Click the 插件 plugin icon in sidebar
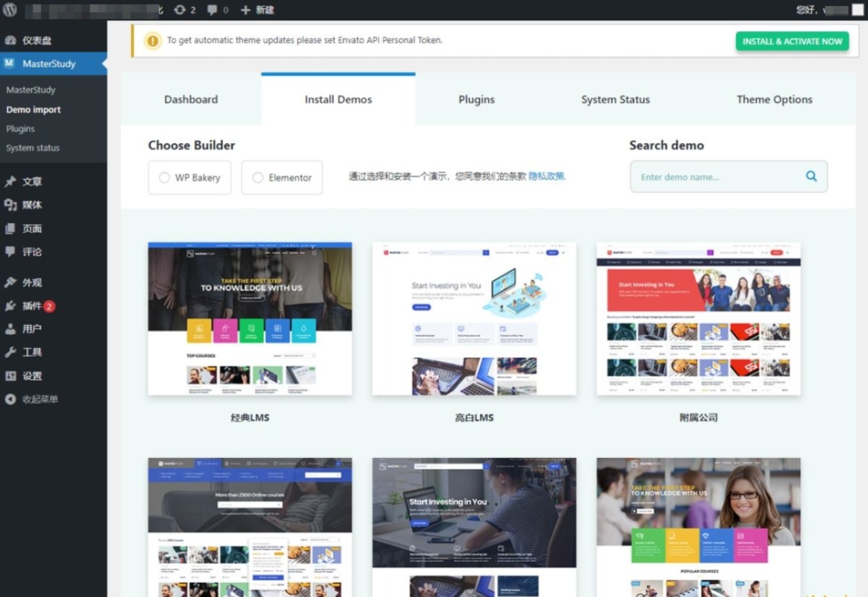Screen dimensions: 868x597 (x=10, y=306)
